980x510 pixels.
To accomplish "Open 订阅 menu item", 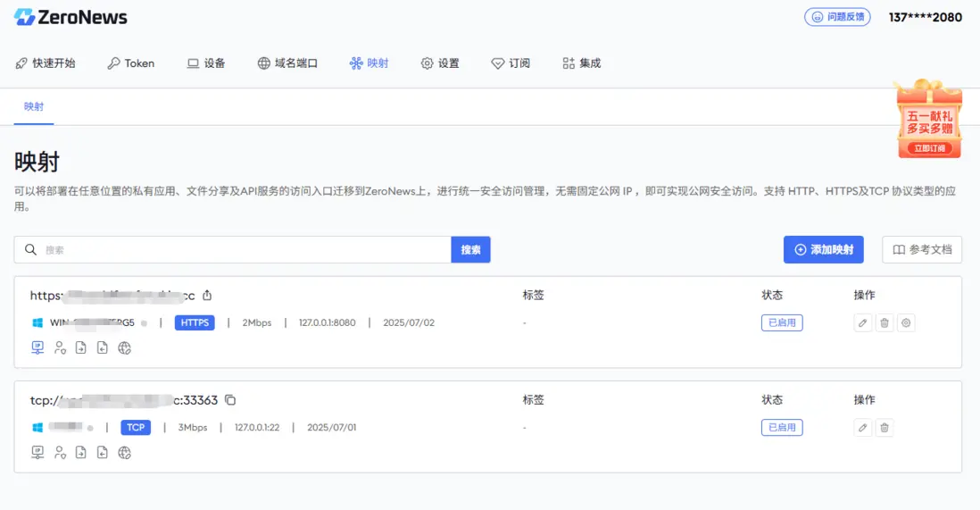I will [x=511, y=63].
